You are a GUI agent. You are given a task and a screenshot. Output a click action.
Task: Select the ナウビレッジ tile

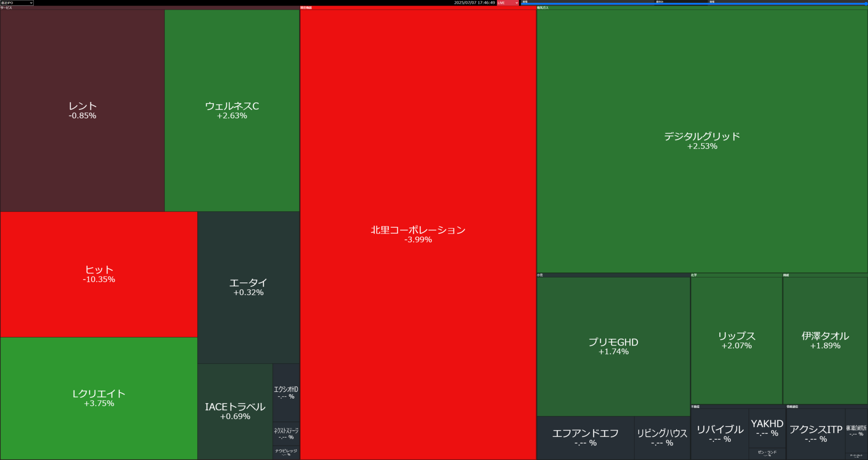[x=286, y=452]
